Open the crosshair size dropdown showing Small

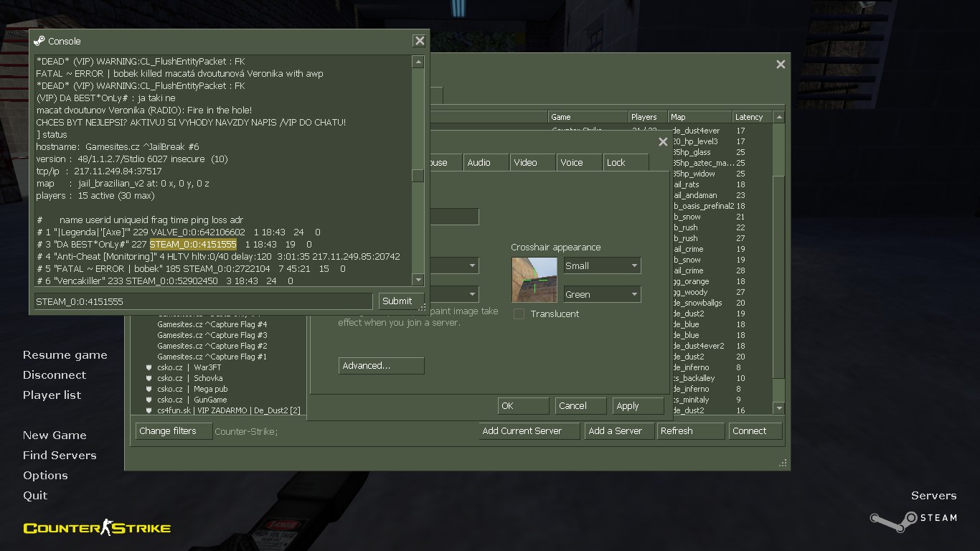[602, 265]
